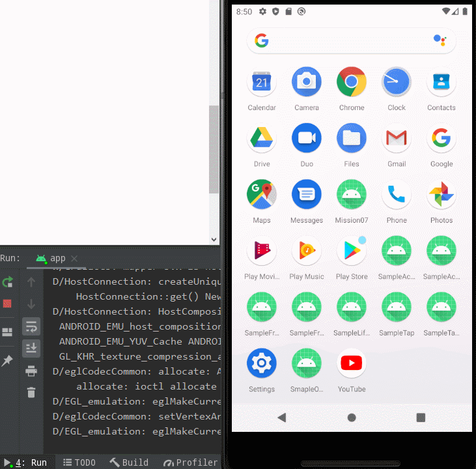
Task: Print the Run console output
Action: 31,371
